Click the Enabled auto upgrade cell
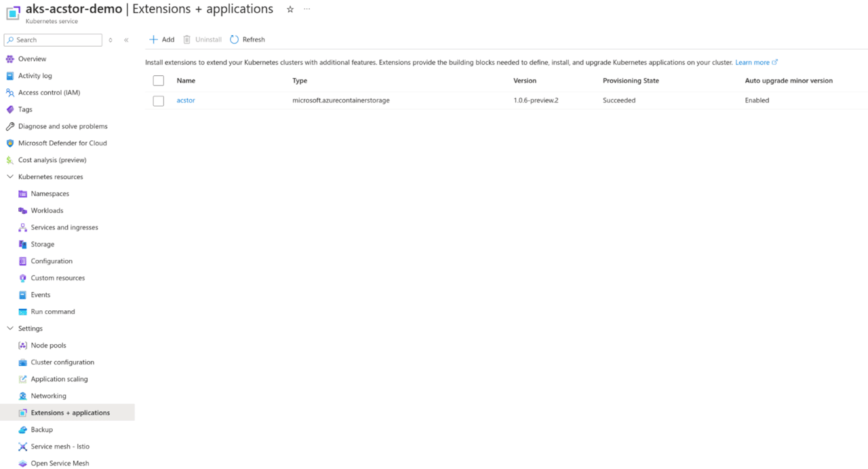The height and width of the screenshot is (469, 868). 757,100
